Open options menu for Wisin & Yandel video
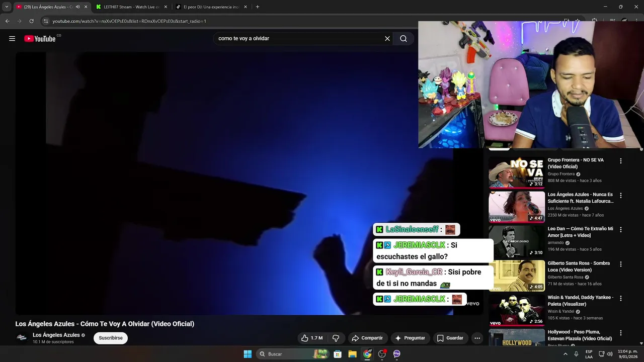This screenshot has width=644, height=362. (620, 298)
